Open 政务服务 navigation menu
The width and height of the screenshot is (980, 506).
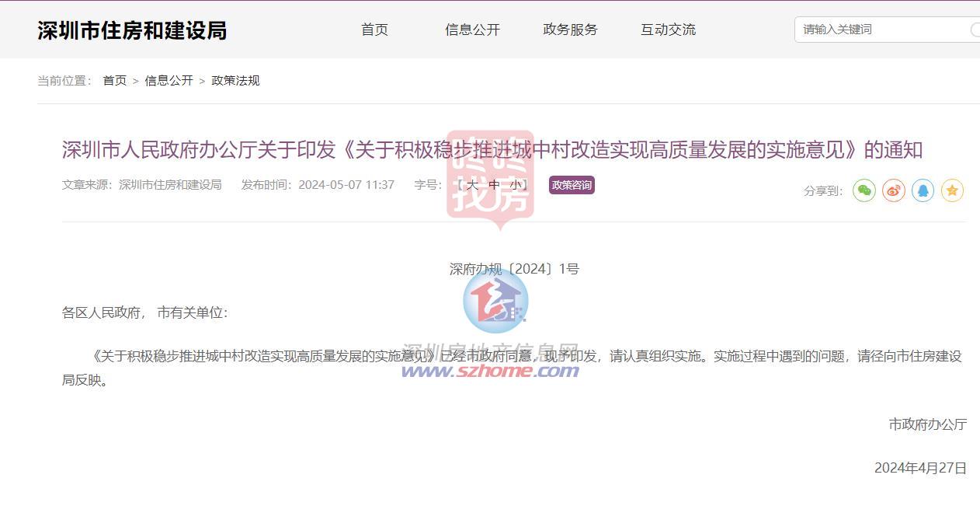(570, 30)
